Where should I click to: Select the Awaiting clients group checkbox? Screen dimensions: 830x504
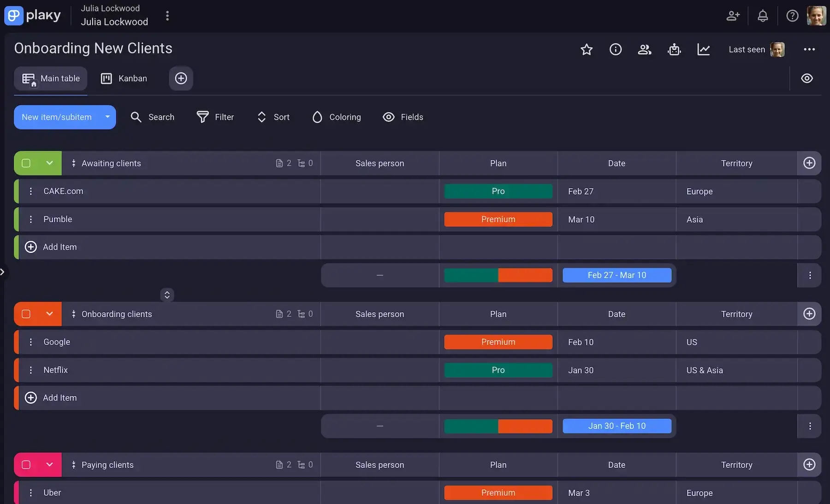pos(26,163)
